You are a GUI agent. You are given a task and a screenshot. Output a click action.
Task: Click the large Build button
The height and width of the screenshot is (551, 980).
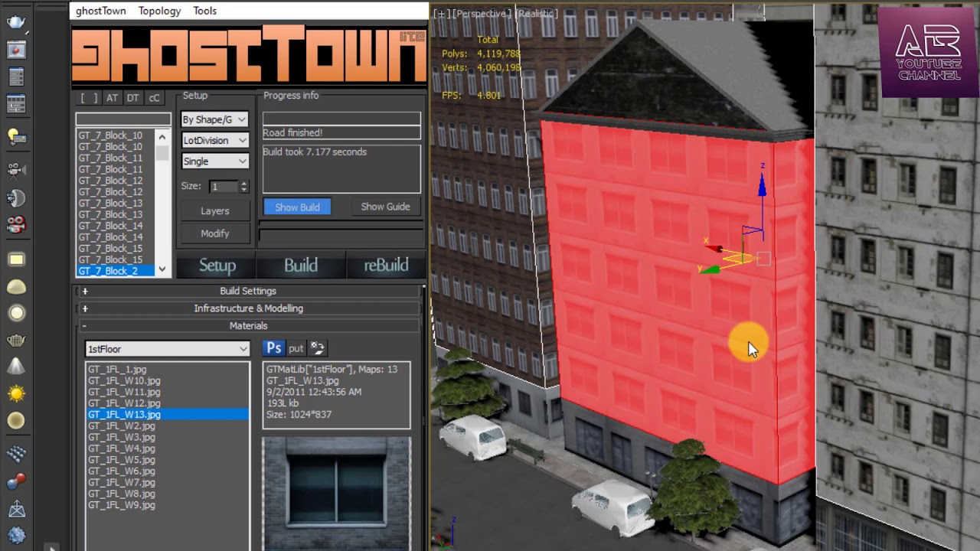pyautogui.click(x=301, y=266)
